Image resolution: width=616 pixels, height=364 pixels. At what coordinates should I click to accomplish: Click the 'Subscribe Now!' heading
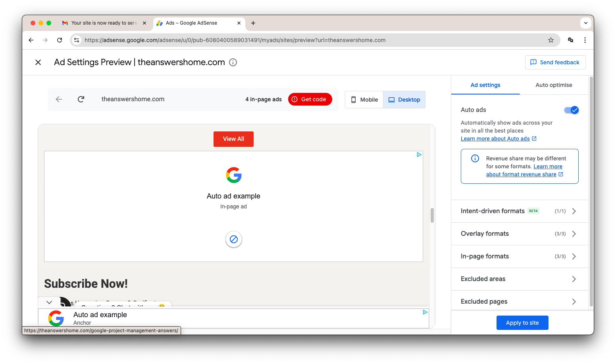(x=86, y=284)
